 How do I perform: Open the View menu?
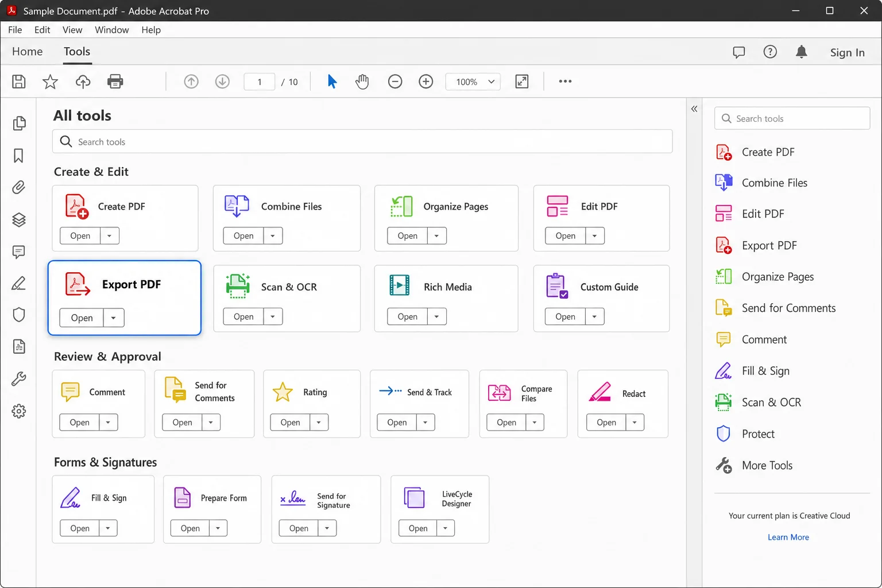tap(72, 30)
